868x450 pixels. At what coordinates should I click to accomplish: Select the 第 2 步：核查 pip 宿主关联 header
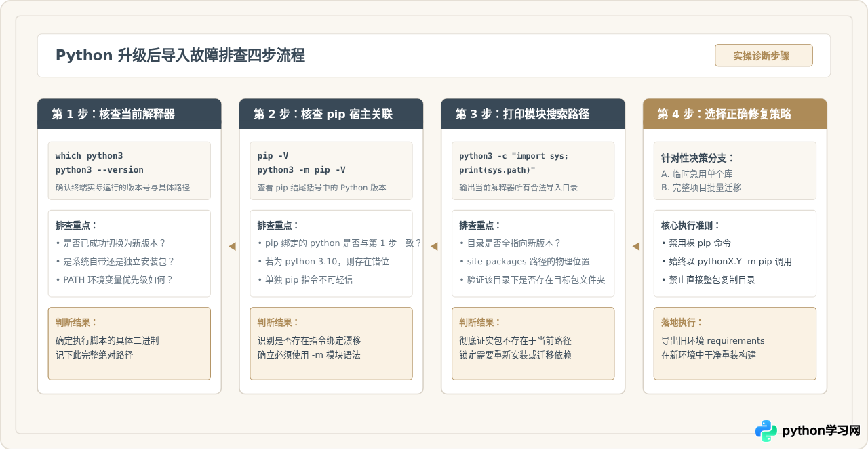point(331,114)
